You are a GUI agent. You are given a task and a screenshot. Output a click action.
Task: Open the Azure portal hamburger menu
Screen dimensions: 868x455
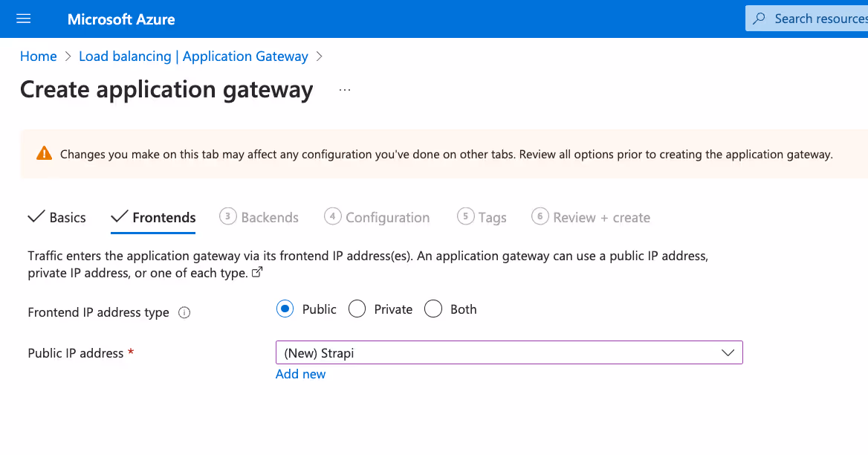[x=23, y=19]
